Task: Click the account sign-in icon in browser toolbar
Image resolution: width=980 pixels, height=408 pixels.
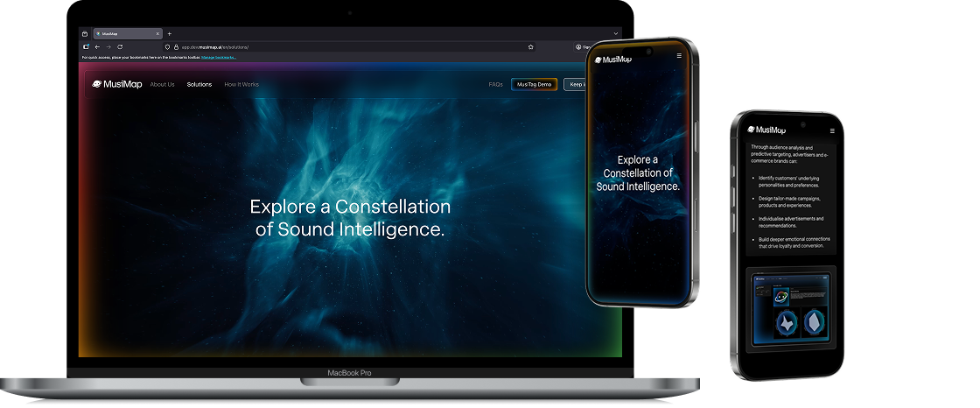Action: click(578, 47)
